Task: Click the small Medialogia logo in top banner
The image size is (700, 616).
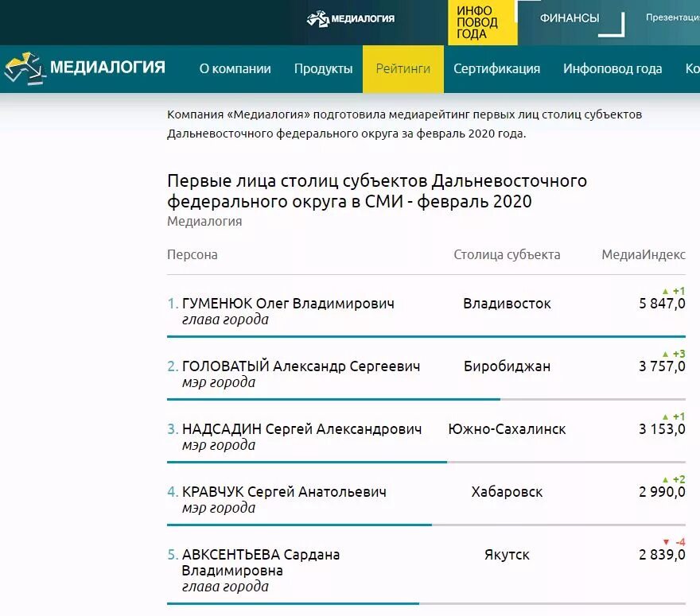Action: point(351,19)
